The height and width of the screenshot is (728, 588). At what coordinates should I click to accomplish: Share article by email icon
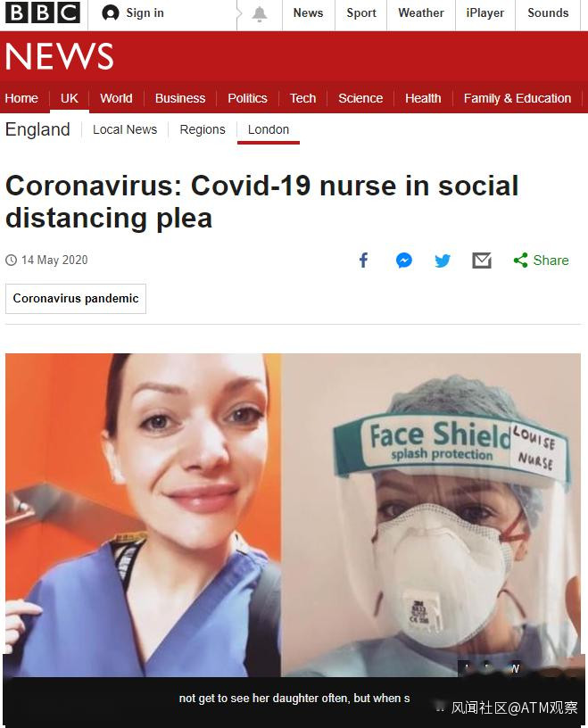point(482,261)
